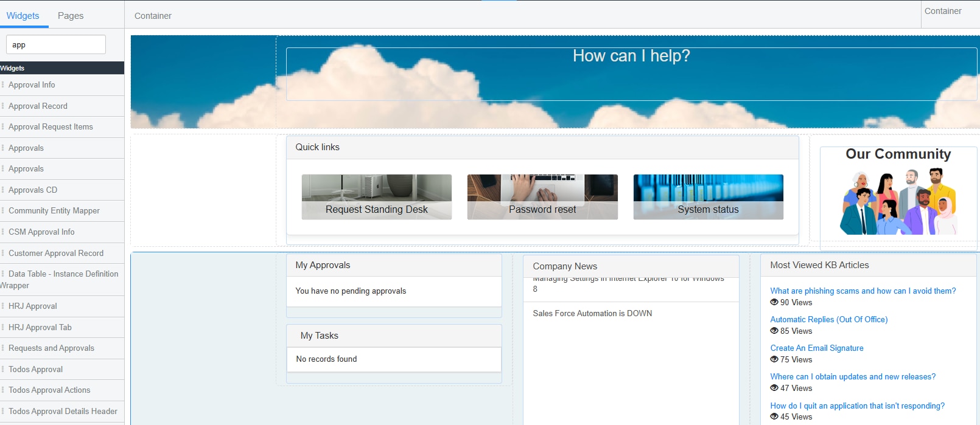Click the widget filter search field
This screenshot has width=980, height=425.
[56, 45]
